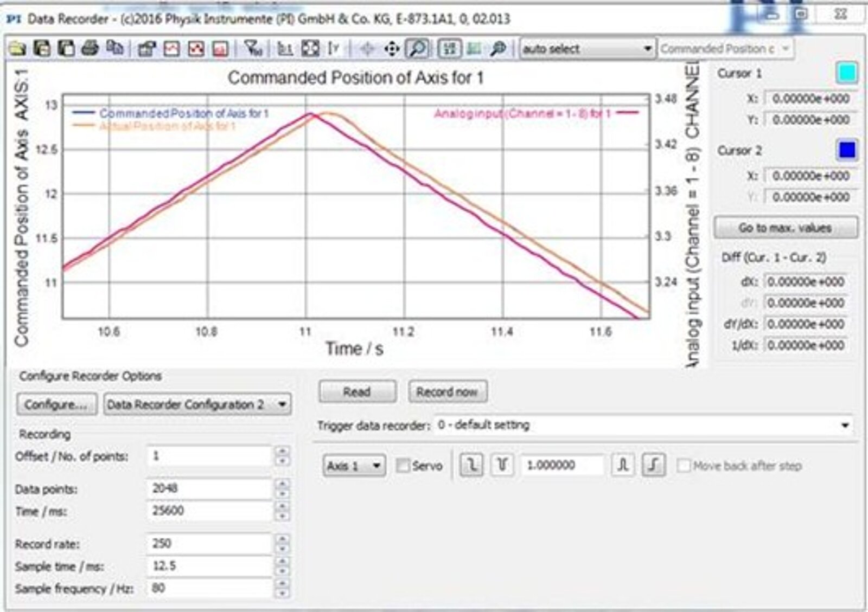Open Data Recorder Configuration 2 dropdown
The height and width of the screenshot is (612, 868).
tap(197, 404)
